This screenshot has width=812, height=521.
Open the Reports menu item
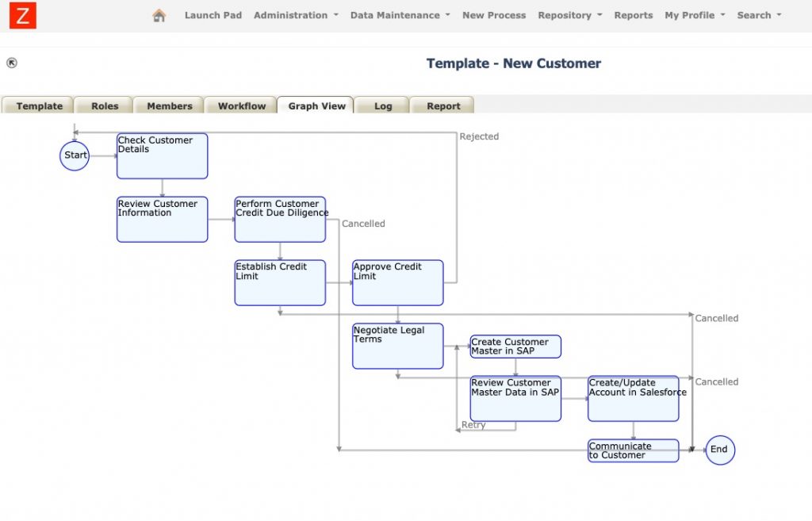[x=633, y=16]
